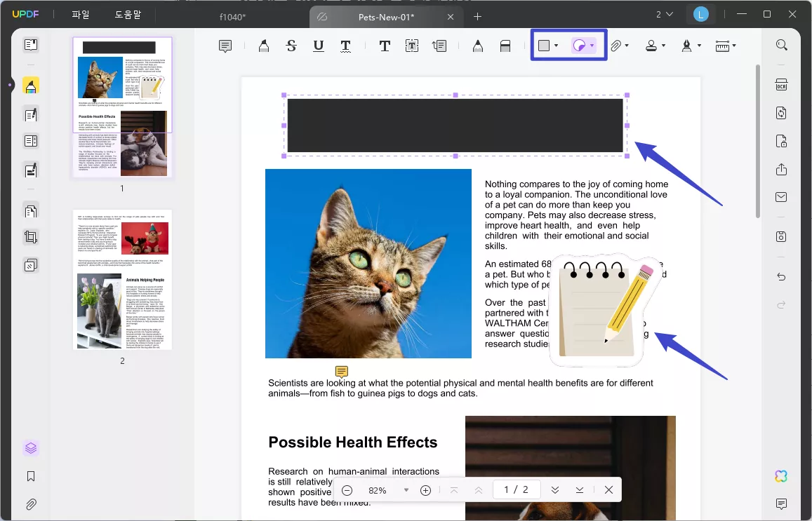Click the Measure ruler tool
This screenshot has width=812, height=521.
[x=722, y=46]
